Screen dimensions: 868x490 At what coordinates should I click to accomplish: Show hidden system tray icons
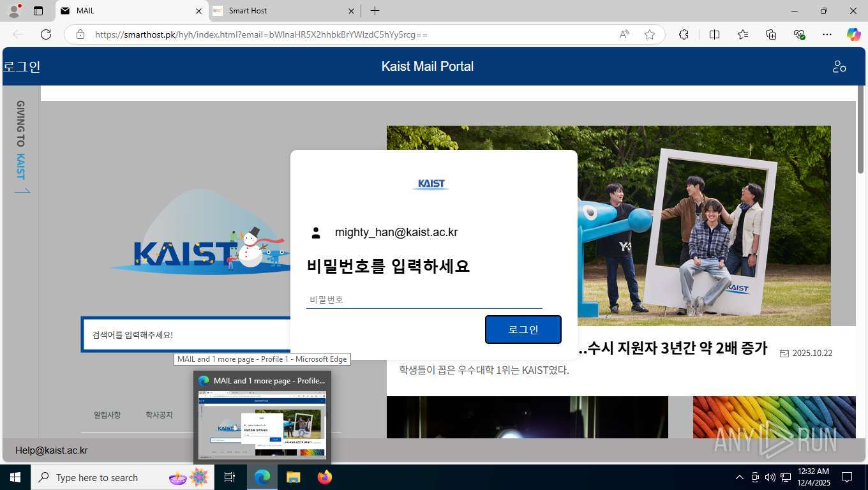[740, 477]
